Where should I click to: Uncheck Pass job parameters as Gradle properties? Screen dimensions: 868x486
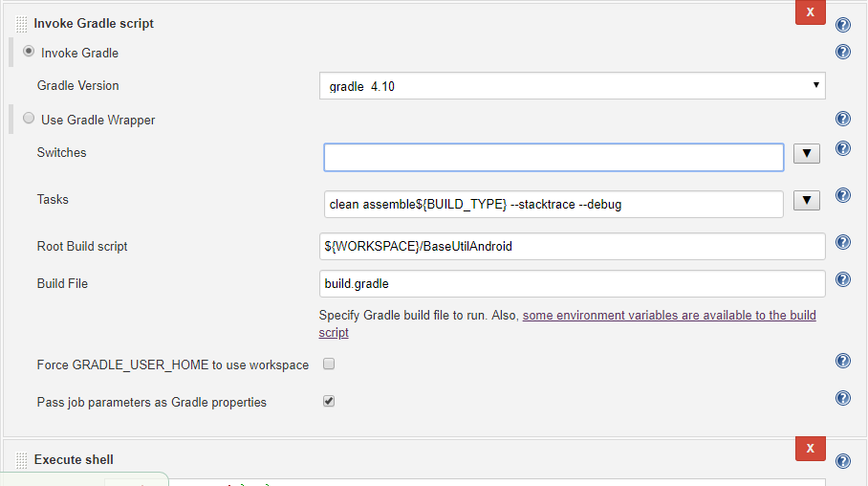click(x=329, y=402)
